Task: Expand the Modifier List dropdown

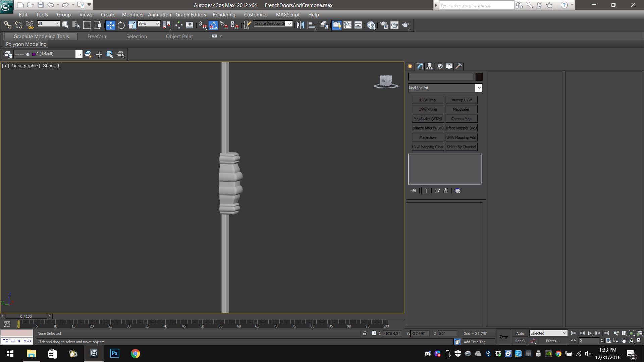Action: 479,88
